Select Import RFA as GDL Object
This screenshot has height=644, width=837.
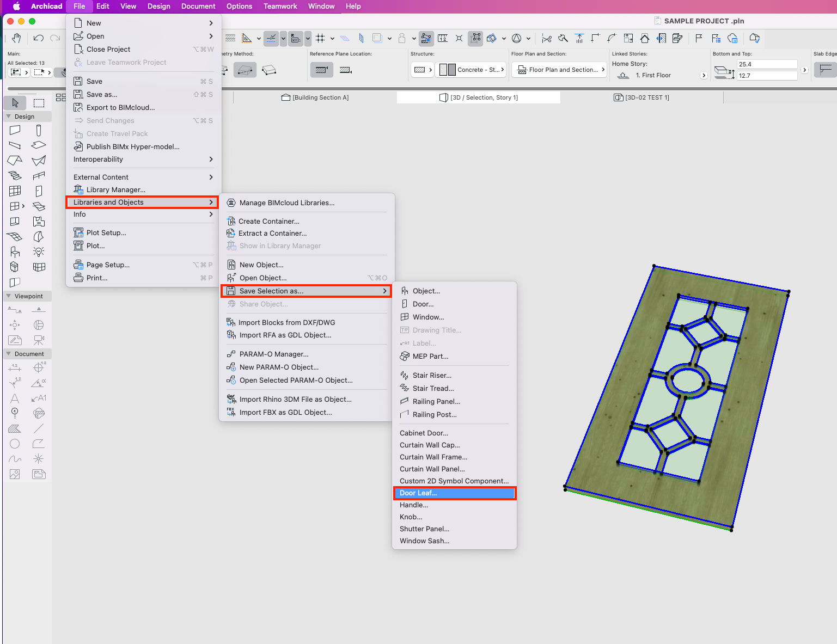[x=306, y=335]
